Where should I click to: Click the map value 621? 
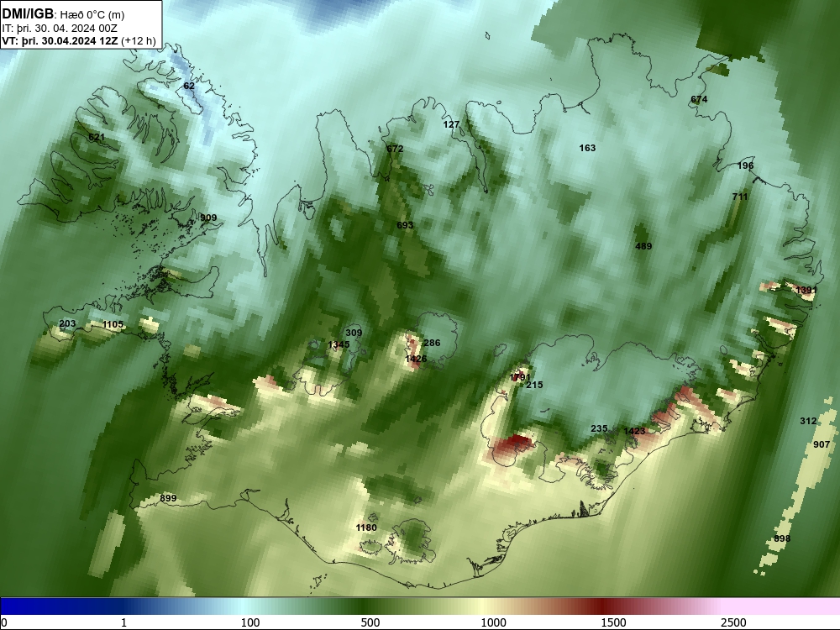(x=97, y=137)
